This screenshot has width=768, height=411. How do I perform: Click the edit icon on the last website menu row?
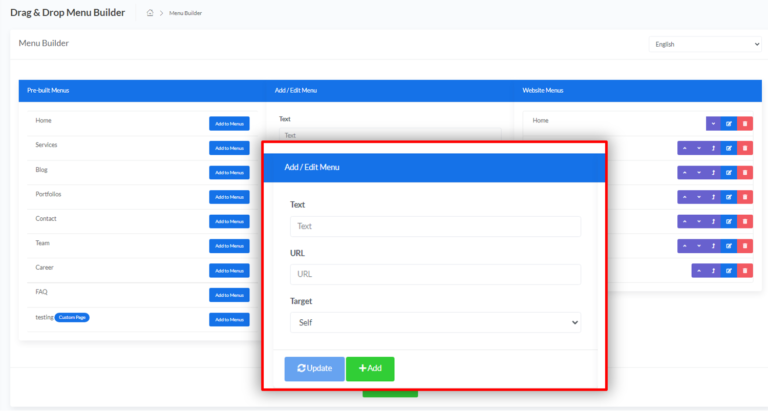(729, 270)
